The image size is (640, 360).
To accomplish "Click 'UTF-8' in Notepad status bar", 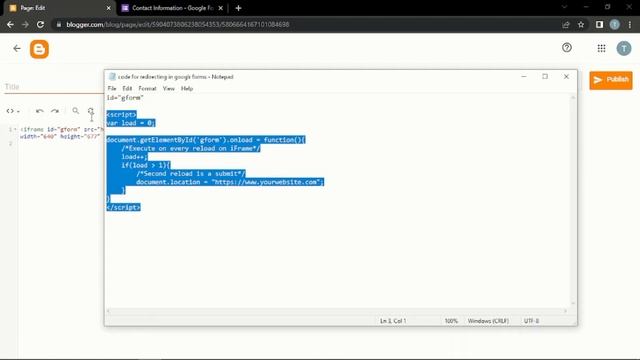I will (x=531, y=321).
